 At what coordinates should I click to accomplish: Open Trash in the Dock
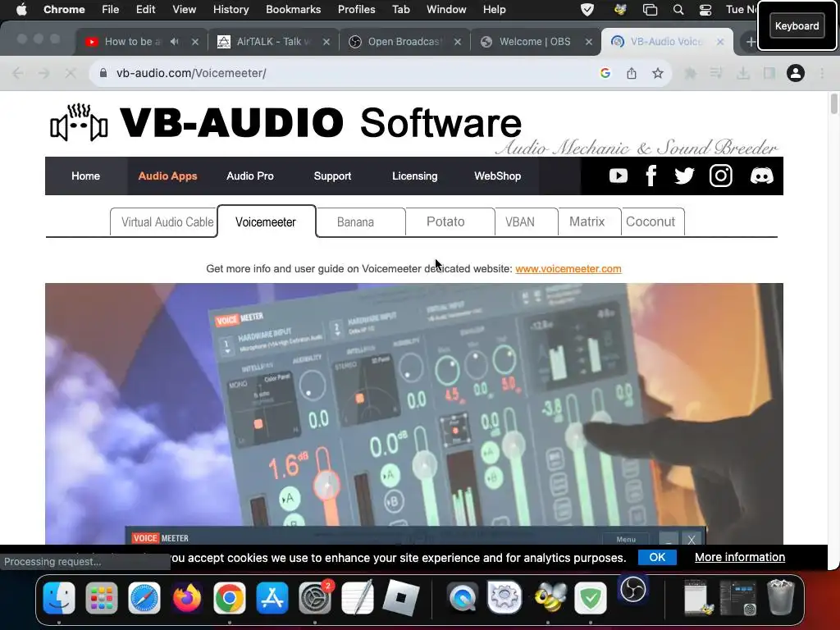point(780,597)
